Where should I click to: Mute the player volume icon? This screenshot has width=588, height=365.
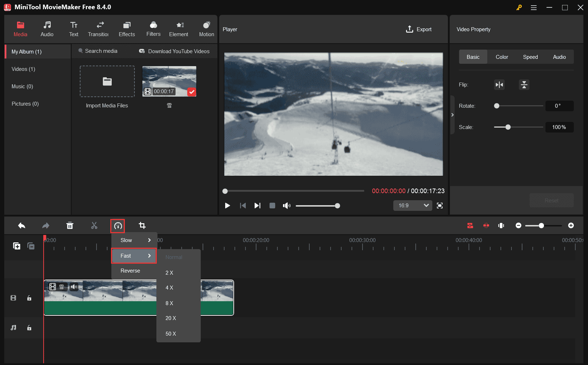pyautogui.click(x=287, y=206)
